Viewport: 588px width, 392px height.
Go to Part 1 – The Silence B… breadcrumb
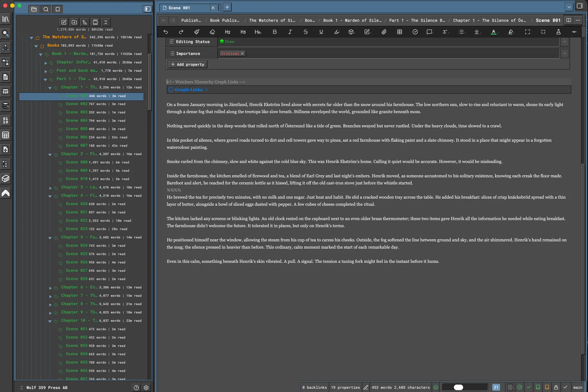(417, 20)
